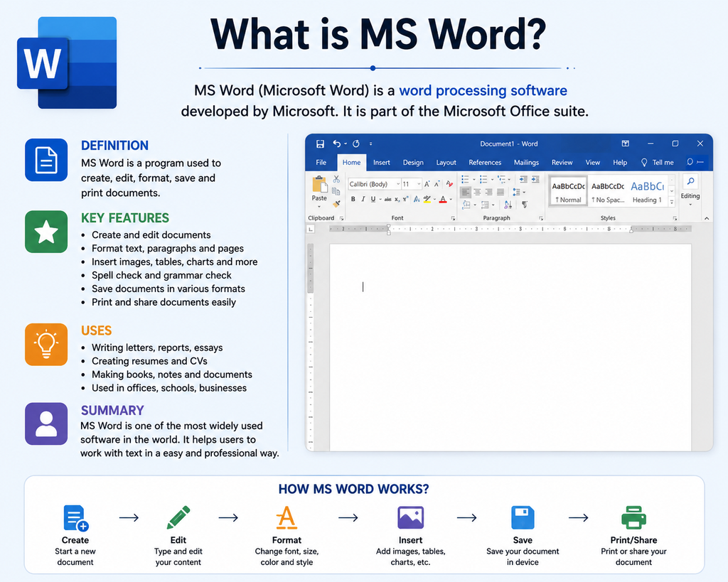Click the Copy icon in Clipboard group
The height and width of the screenshot is (582, 728).
[336, 190]
